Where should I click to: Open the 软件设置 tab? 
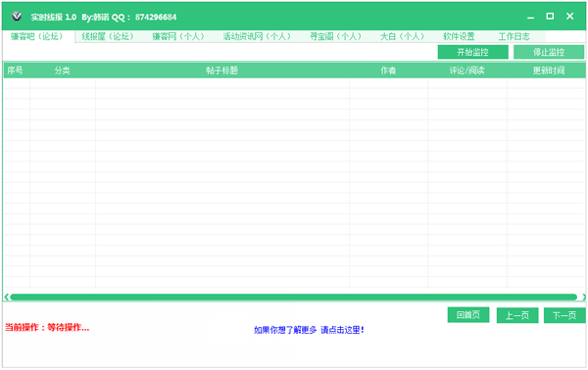(459, 36)
